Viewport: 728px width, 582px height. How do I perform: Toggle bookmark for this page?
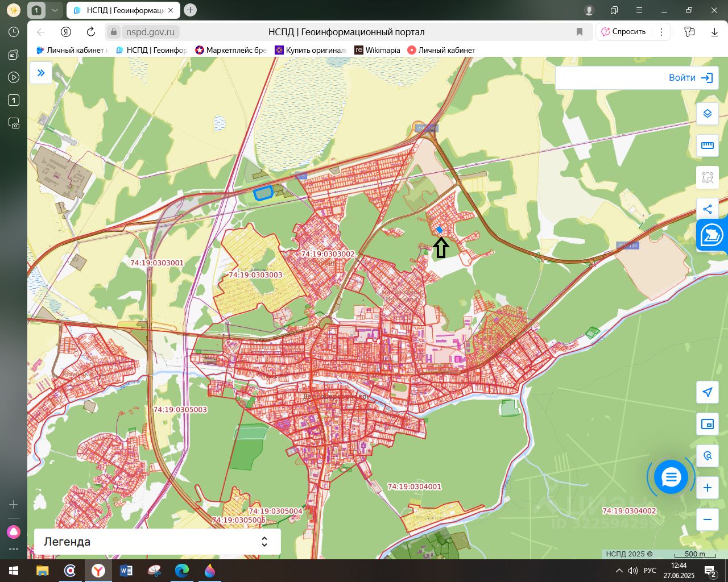coord(580,32)
